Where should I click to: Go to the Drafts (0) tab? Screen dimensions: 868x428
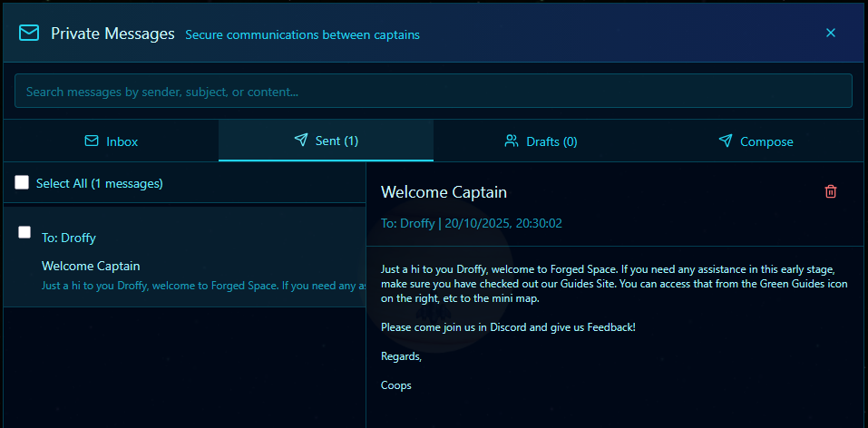tap(541, 141)
